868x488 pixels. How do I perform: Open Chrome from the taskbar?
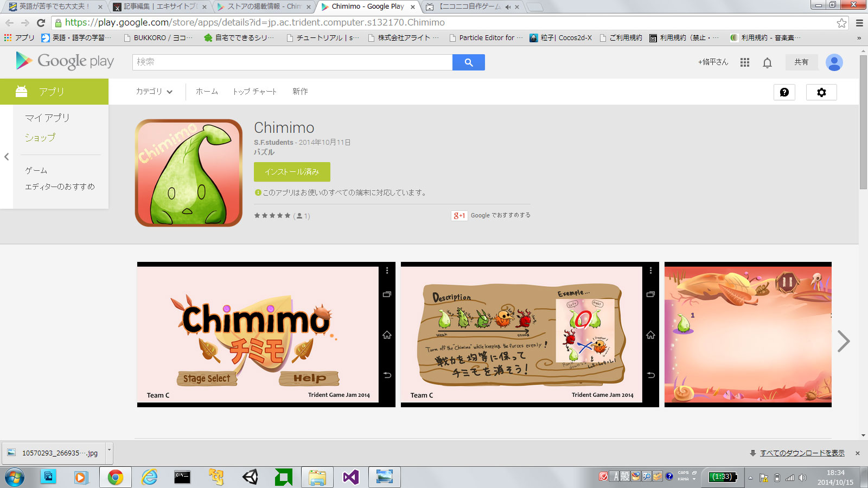tap(115, 477)
